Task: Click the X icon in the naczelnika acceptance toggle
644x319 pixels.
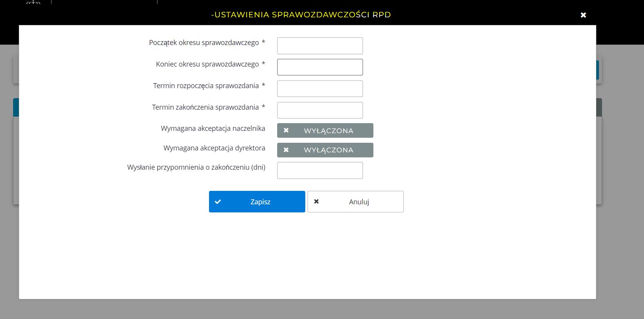Action: click(x=286, y=130)
